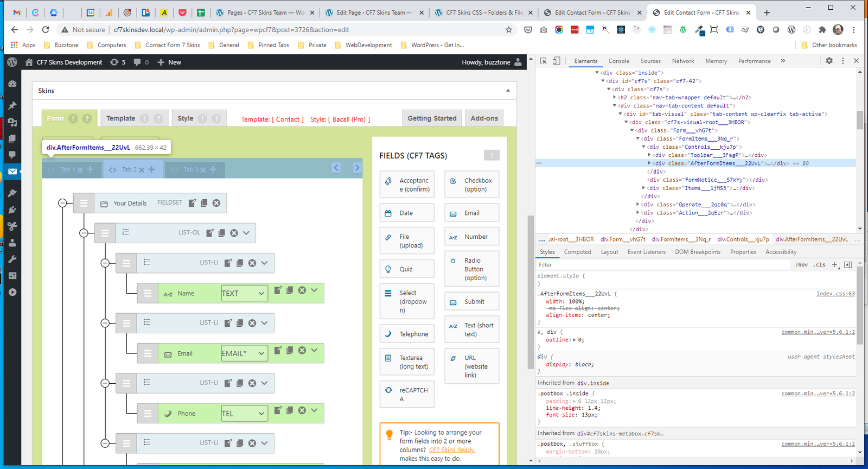The height and width of the screenshot is (469, 868).
Task: Switch to the Template tab
Action: point(120,118)
